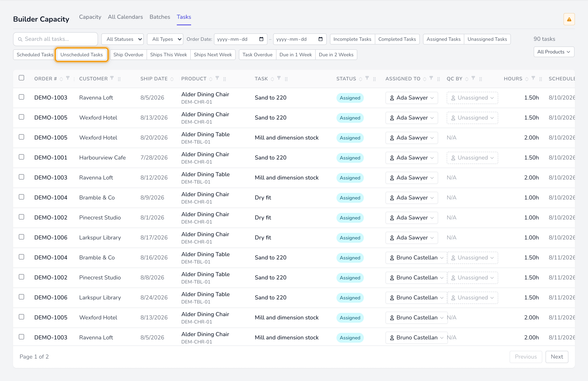
Task: Check the DEMO-1005 Alder Dining Table 8/20/2026 row
Action: click(21, 137)
